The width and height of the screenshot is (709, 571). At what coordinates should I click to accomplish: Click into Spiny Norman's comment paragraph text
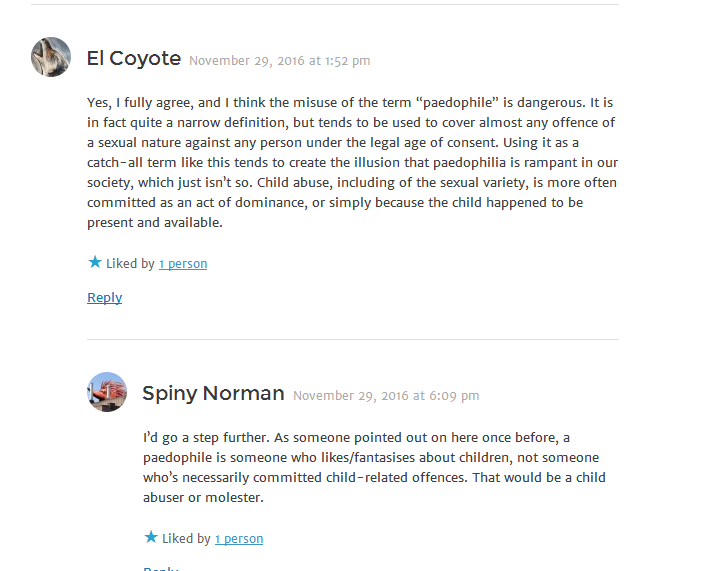(x=374, y=467)
